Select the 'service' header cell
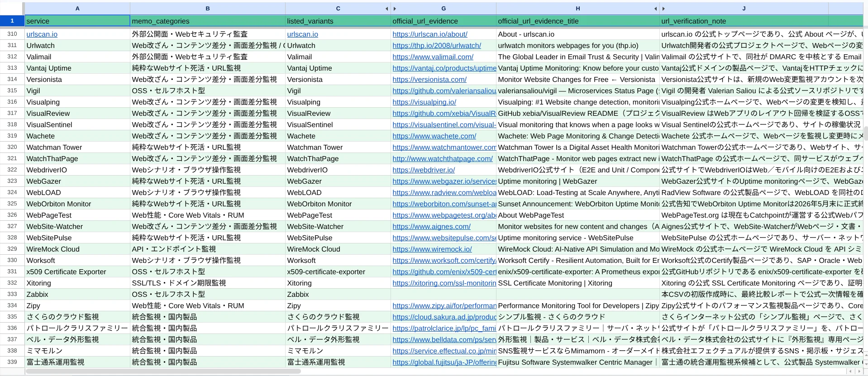Image resolution: width=868 pixels, height=376 pixels. tap(77, 21)
